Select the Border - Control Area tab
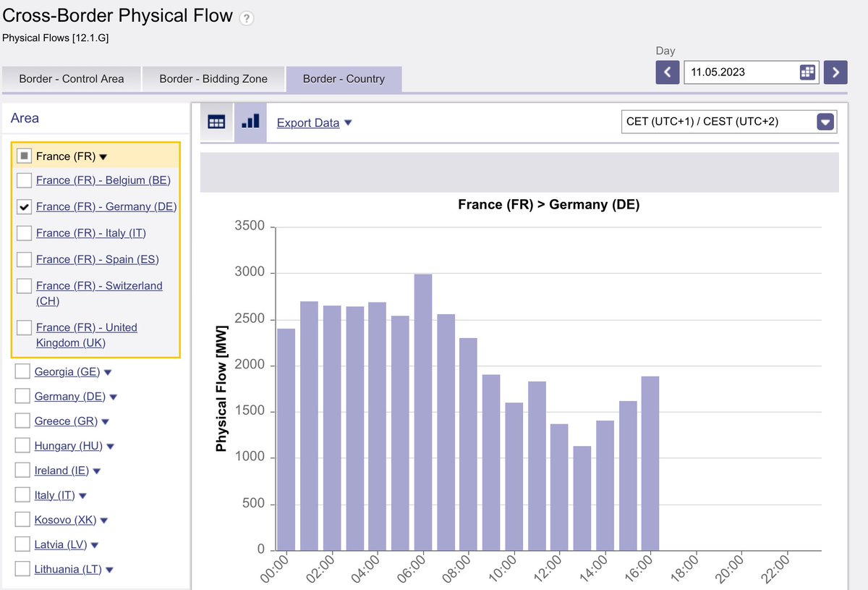Image resolution: width=868 pixels, height=590 pixels. coord(72,79)
